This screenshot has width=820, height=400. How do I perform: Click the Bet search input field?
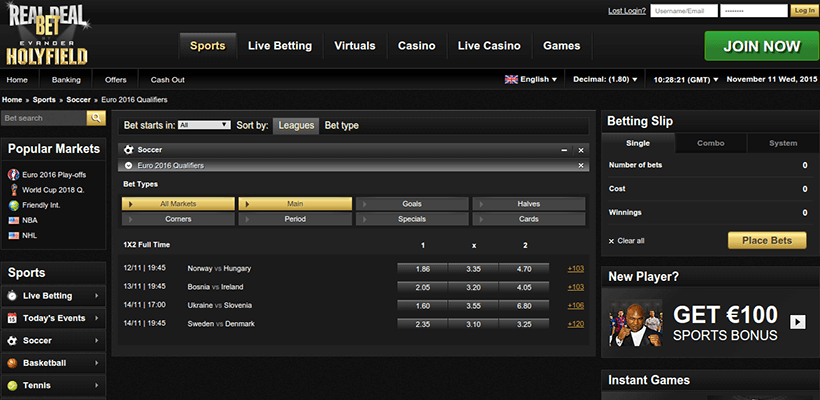point(44,118)
